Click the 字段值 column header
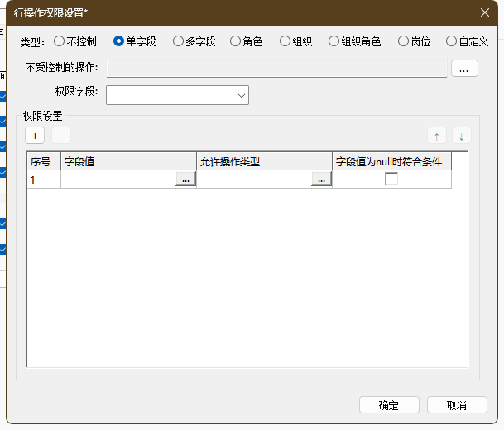504x430 pixels. click(128, 161)
